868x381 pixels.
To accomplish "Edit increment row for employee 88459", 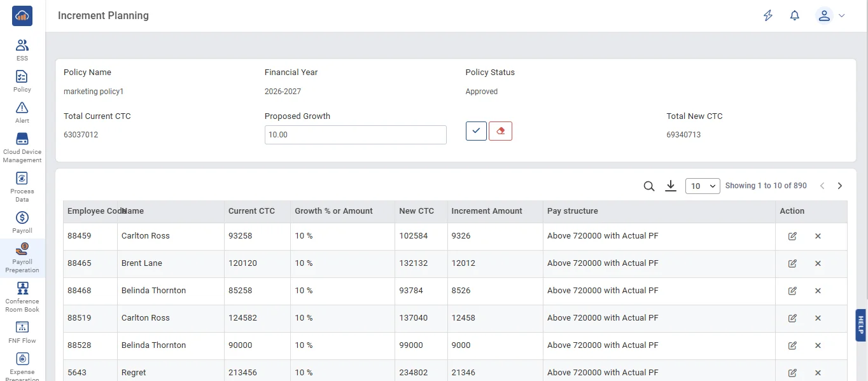I will (x=792, y=236).
